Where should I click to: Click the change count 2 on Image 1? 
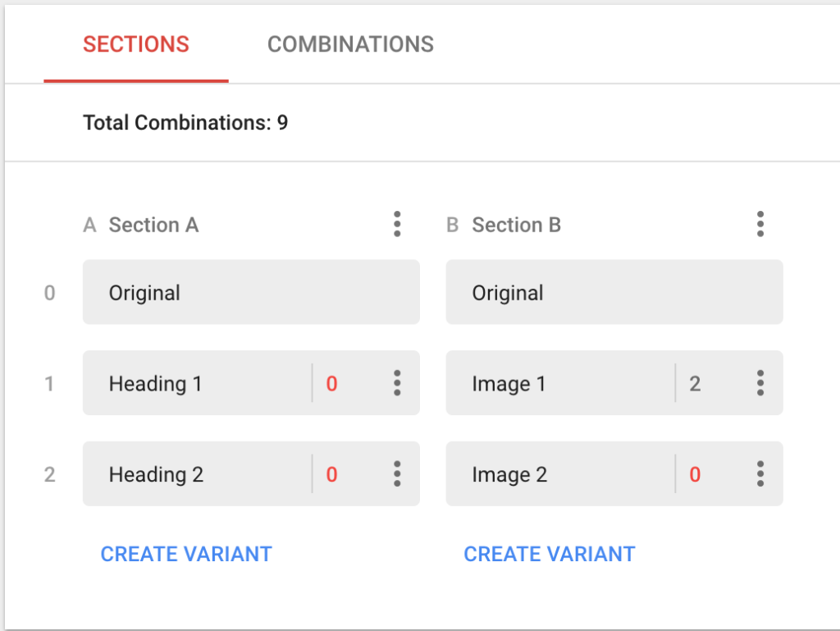695,383
